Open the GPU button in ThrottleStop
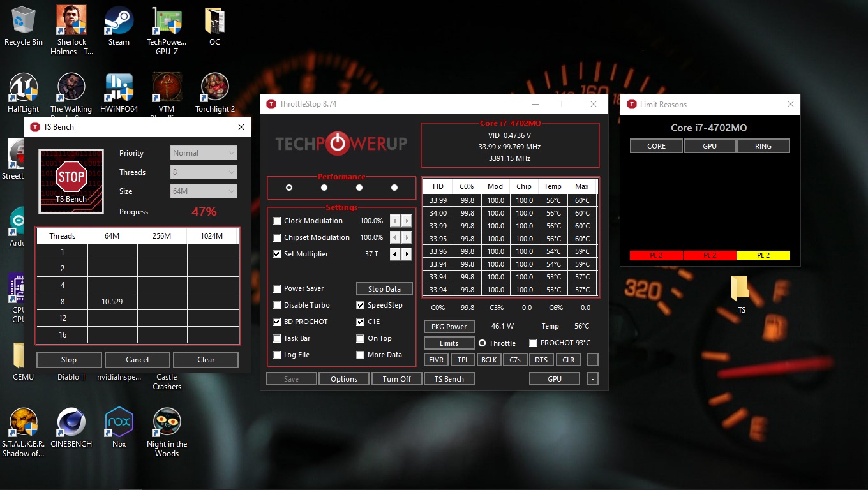This screenshot has width=868, height=490. (x=555, y=379)
